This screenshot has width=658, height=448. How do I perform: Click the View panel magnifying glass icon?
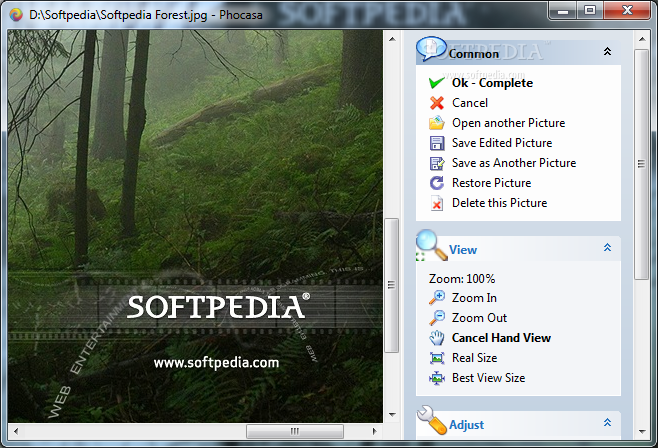(431, 245)
